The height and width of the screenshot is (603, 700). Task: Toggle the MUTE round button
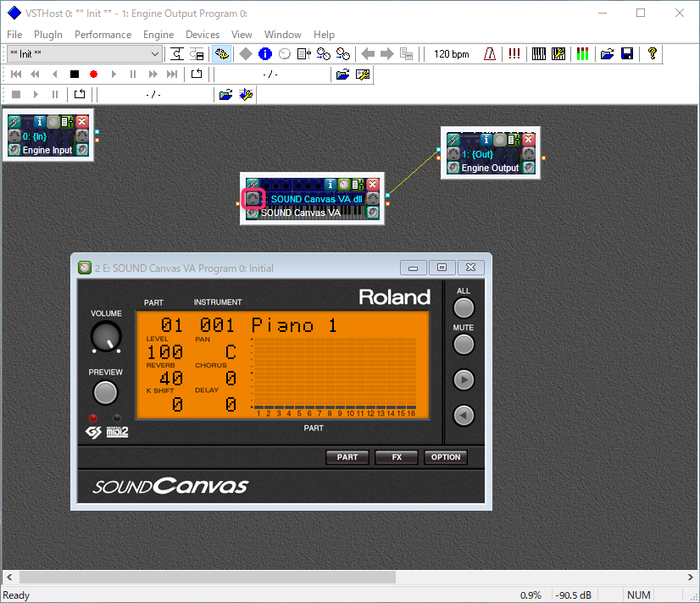point(464,345)
